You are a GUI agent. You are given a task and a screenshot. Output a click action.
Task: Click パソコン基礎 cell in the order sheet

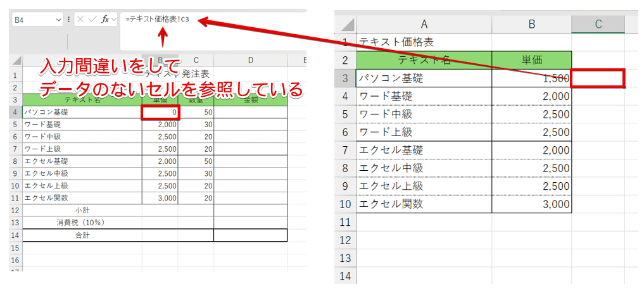tap(82, 112)
